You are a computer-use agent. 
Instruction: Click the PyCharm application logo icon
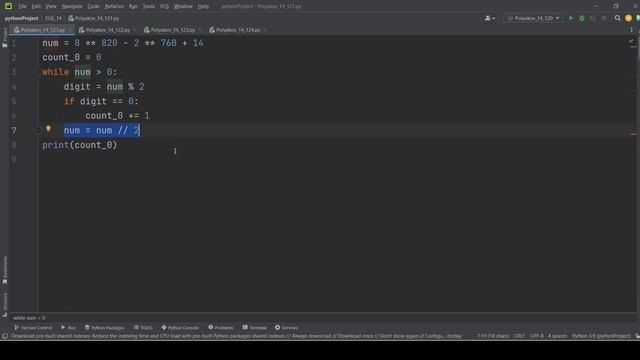(x=8, y=6)
